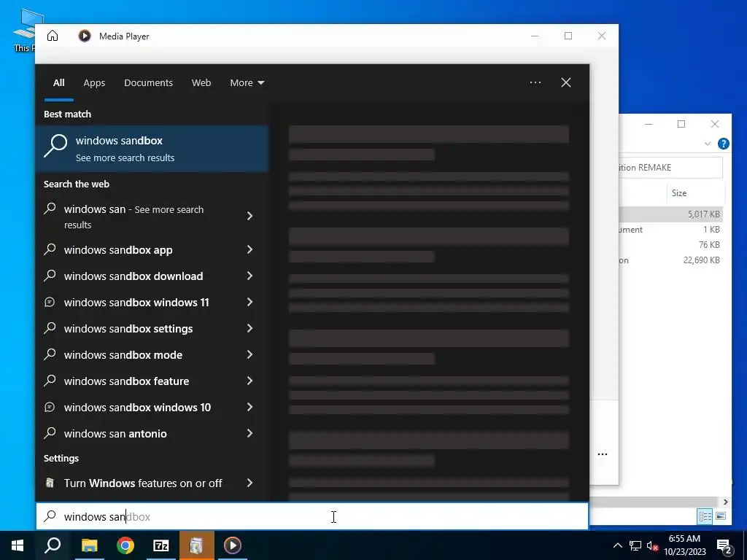Expand arrow for 'windows san' suggestion
Viewport: 747px width, 560px height.
(249, 216)
